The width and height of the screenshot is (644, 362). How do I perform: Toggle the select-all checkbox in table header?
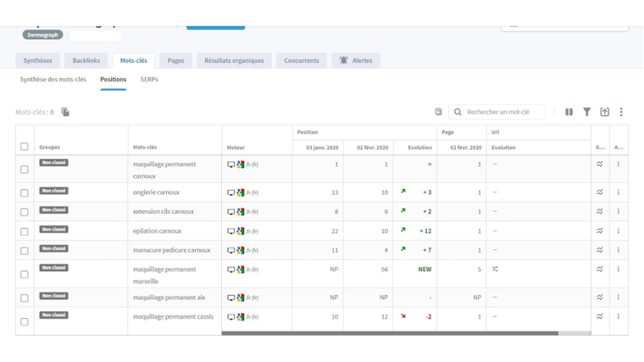coord(25,147)
